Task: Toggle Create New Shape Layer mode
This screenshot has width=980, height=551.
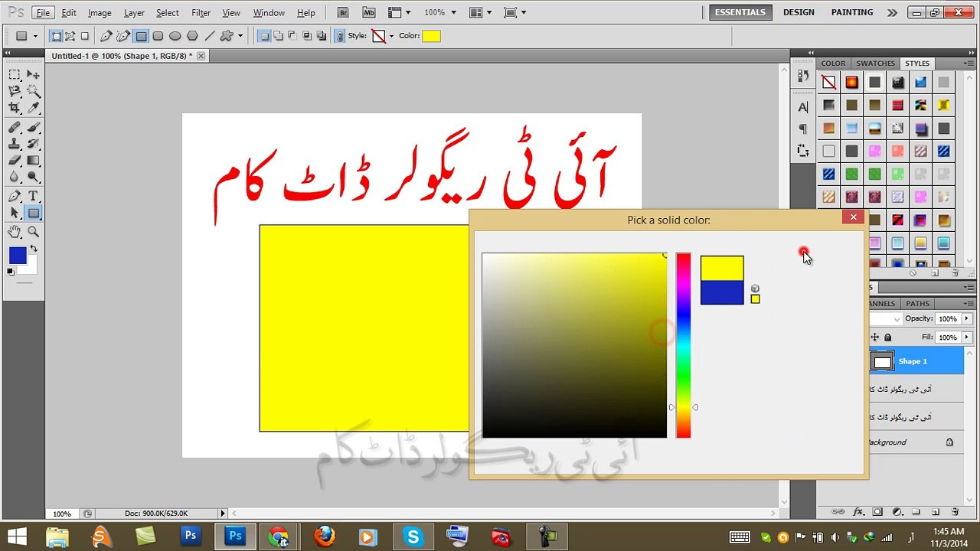Action: pos(263,36)
